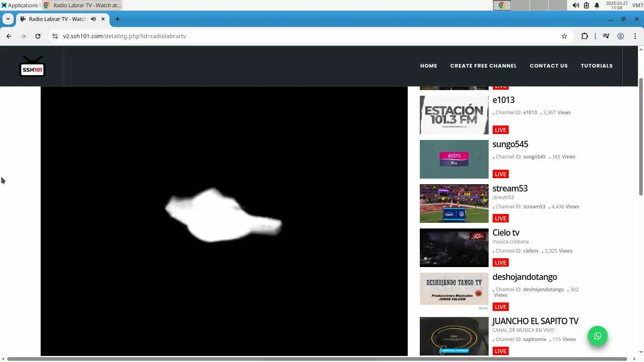The width and height of the screenshot is (644, 362).
Task: Open the Chrome profile menu
Action: point(621,36)
